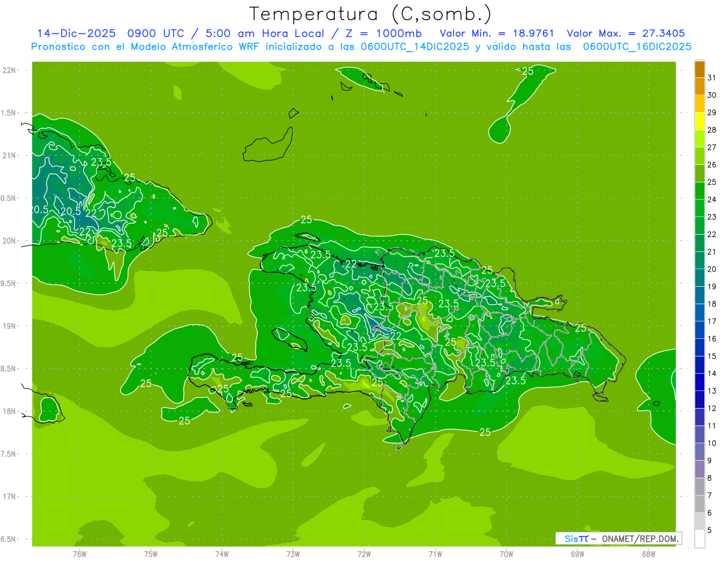728x562 pixels.
Task: Click 'Valor Max. = 27.3405' text
Action: (x=626, y=33)
